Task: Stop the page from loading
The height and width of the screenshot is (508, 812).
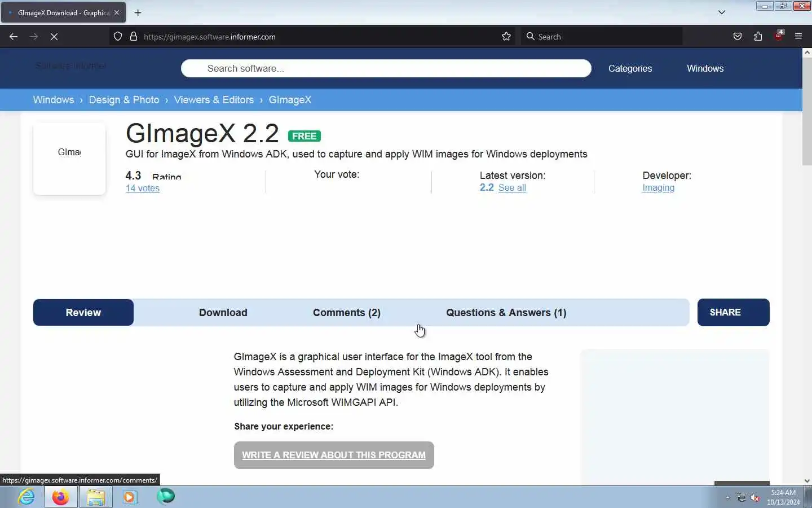Action: click(54, 37)
